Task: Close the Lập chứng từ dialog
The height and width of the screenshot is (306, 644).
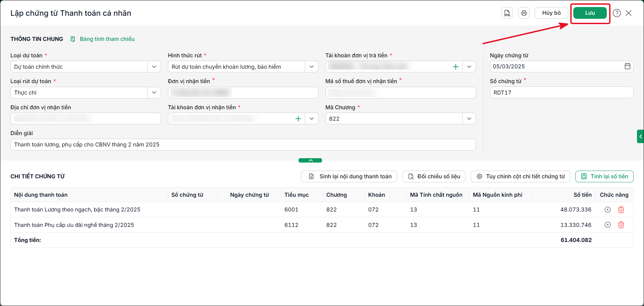Action: 629,13
